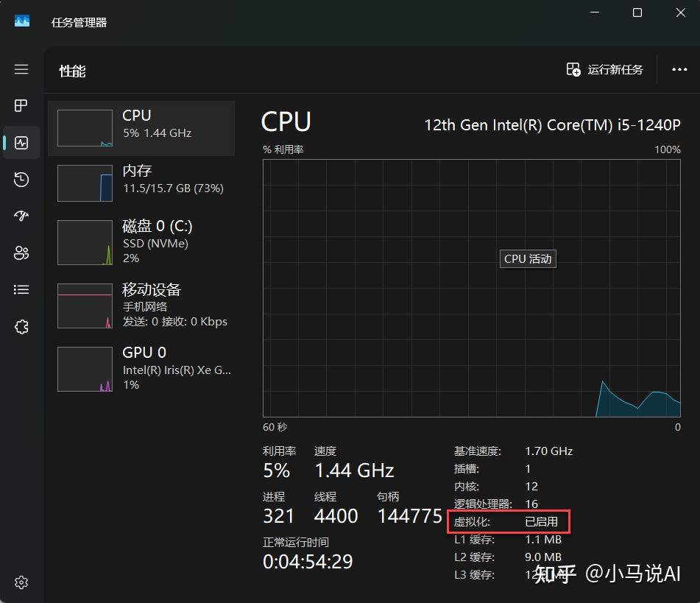Screen dimensions: 700x603
Task: Click the CPU thumbnail in the left list
Action: click(85, 127)
